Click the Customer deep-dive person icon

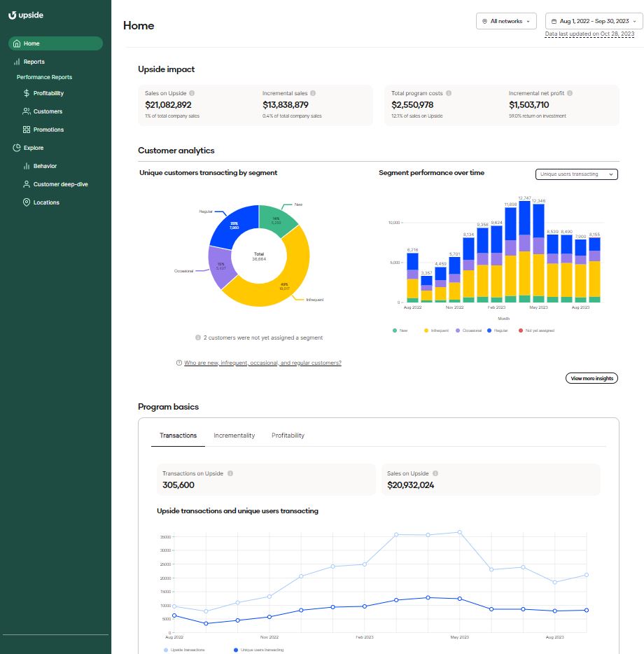27,184
